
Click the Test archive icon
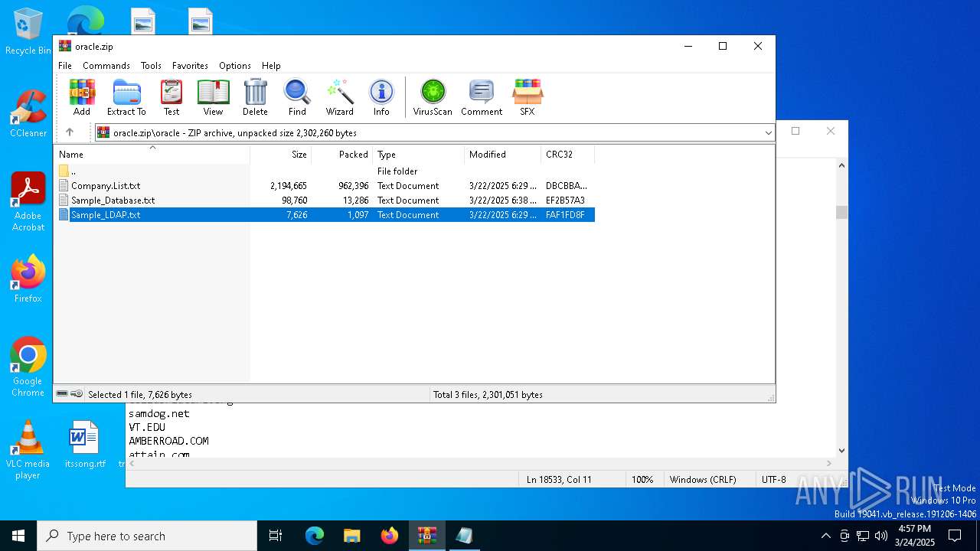(171, 97)
